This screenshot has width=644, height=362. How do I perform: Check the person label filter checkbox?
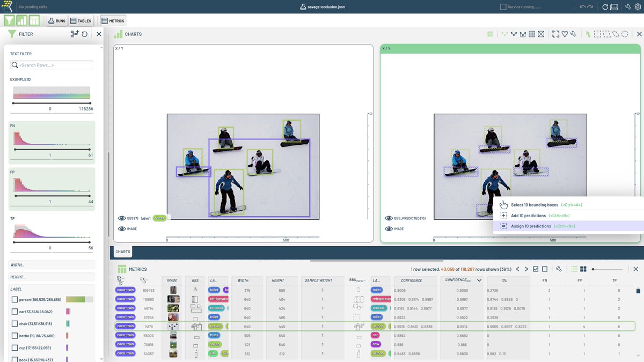point(15,300)
